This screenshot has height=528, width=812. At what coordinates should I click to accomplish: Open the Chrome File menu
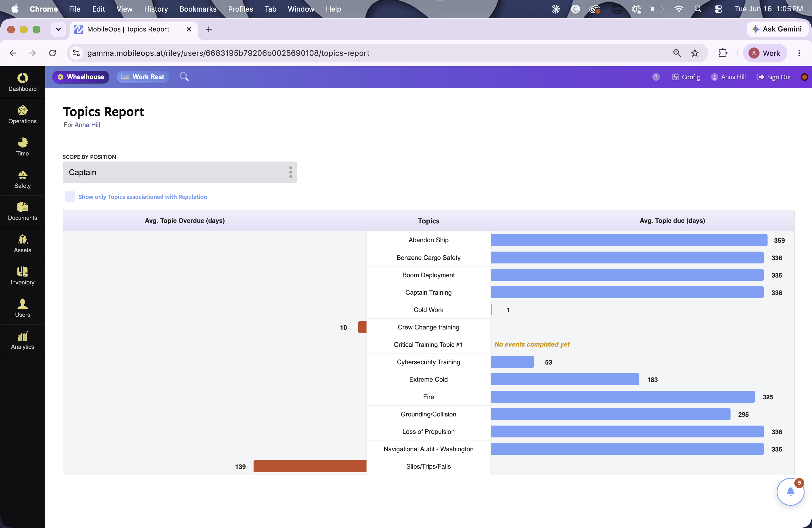[x=74, y=9]
